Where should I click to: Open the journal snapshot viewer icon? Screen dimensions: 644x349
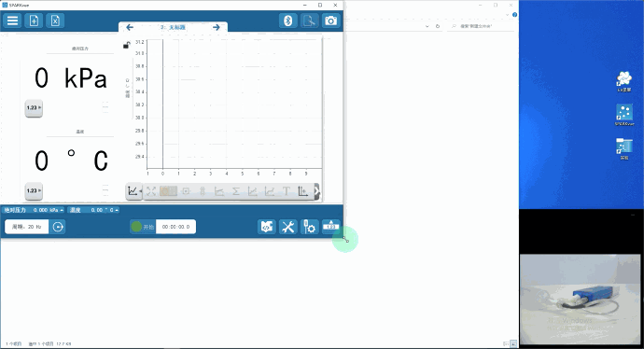309,21
